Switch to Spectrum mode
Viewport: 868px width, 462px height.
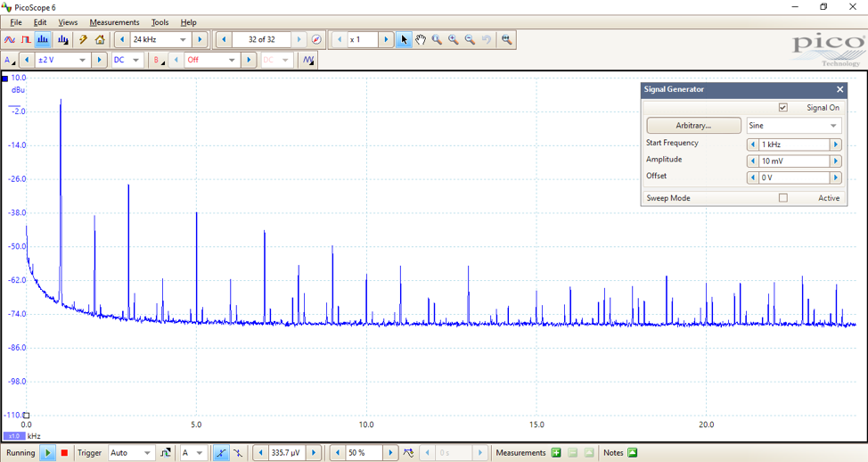(x=43, y=40)
